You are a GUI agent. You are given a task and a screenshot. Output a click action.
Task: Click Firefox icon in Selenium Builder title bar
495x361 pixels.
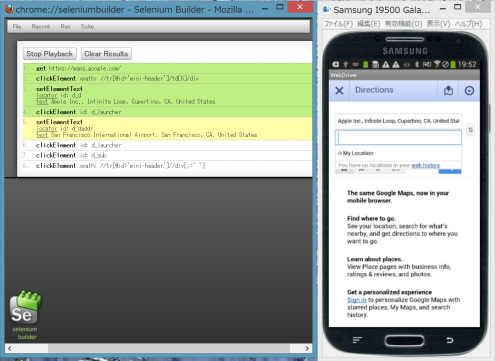coord(10,9)
